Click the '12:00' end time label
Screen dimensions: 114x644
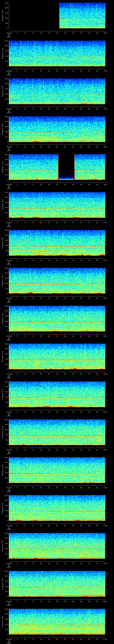(105, 298)
